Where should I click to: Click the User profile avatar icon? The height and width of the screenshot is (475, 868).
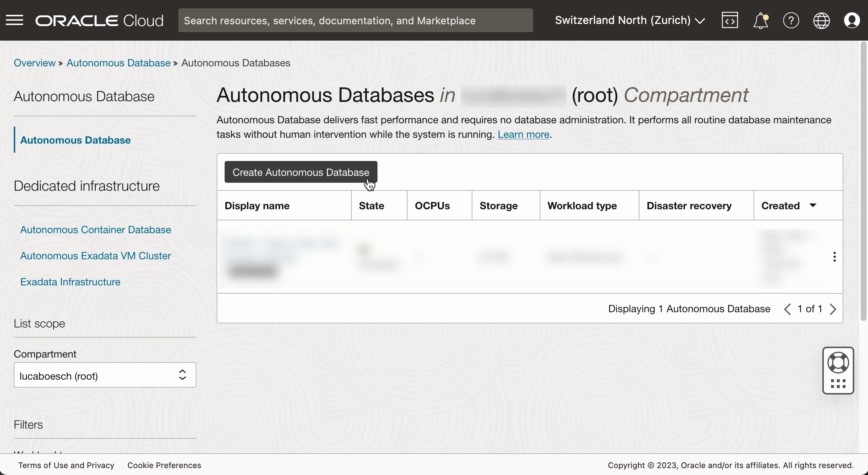[x=851, y=20]
